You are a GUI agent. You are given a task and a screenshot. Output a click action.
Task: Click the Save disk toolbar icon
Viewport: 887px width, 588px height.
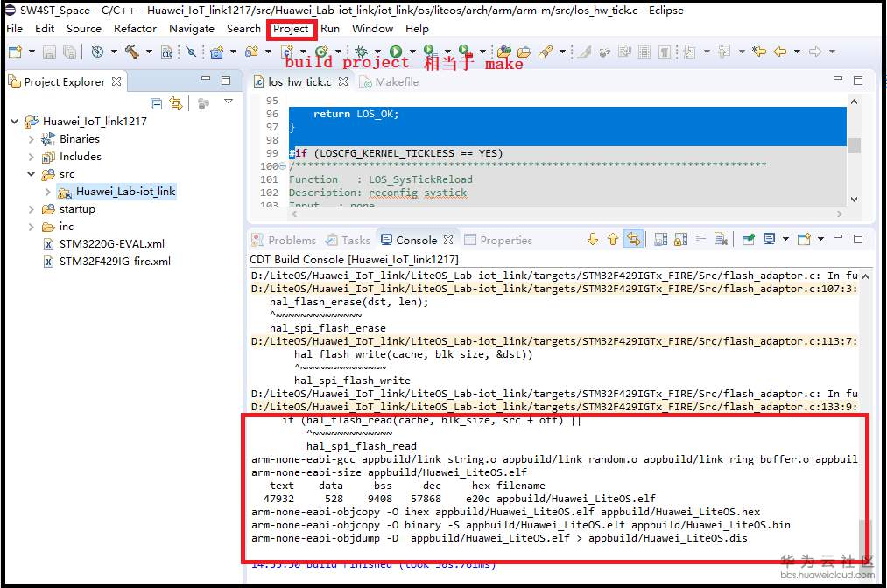pos(50,52)
